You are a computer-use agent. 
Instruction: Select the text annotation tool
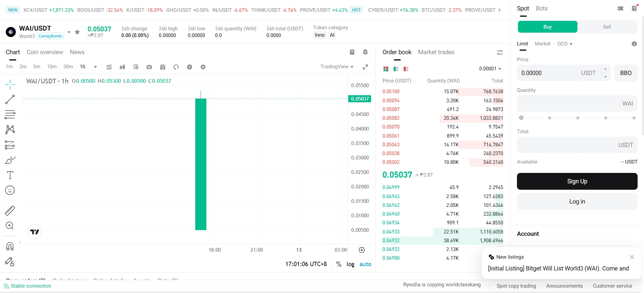(10, 175)
